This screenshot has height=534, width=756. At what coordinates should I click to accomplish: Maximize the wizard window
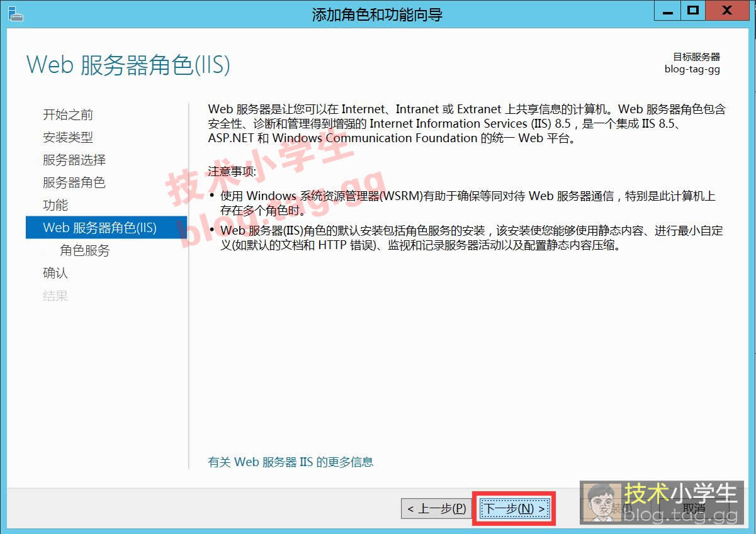pos(693,11)
